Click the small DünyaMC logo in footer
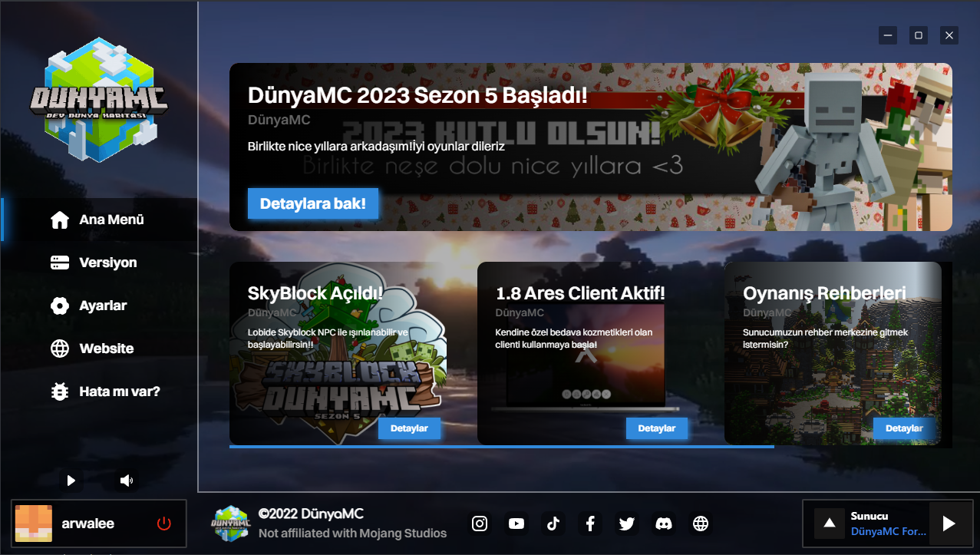 click(231, 524)
